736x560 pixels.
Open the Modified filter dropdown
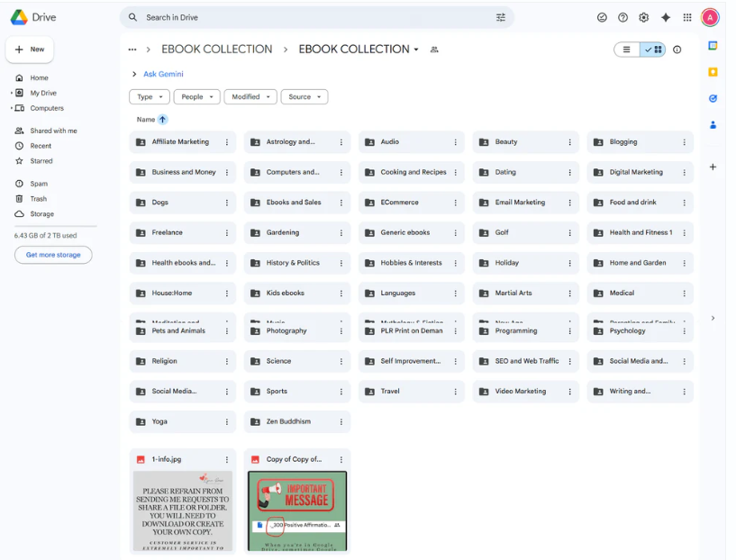point(250,96)
